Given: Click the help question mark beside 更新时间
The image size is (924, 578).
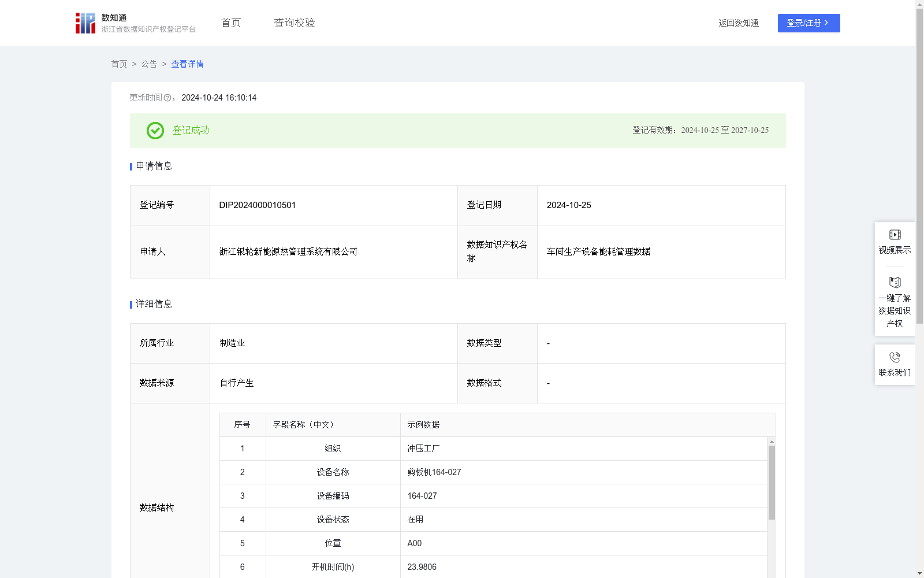Looking at the screenshot, I should point(168,98).
